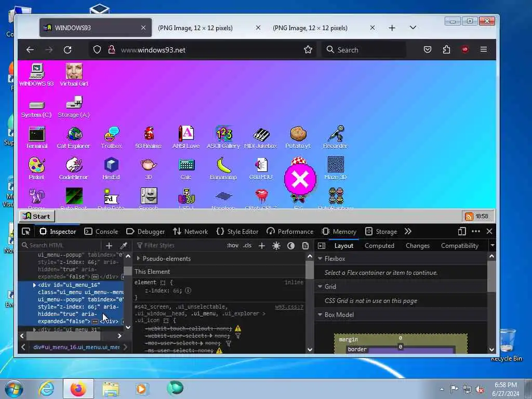Expand the Pseudo-elements section
This screenshot has width=532, height=399.
[x=138, y=259]
